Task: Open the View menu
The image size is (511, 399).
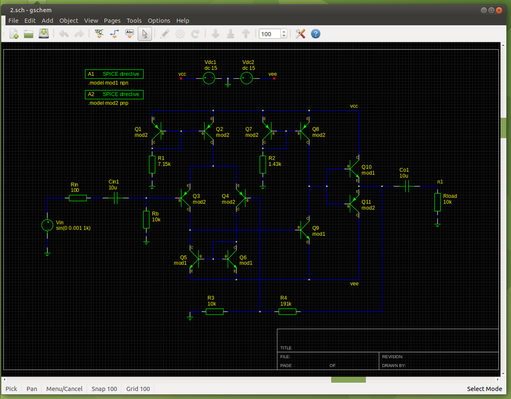Action: (91, 20)
